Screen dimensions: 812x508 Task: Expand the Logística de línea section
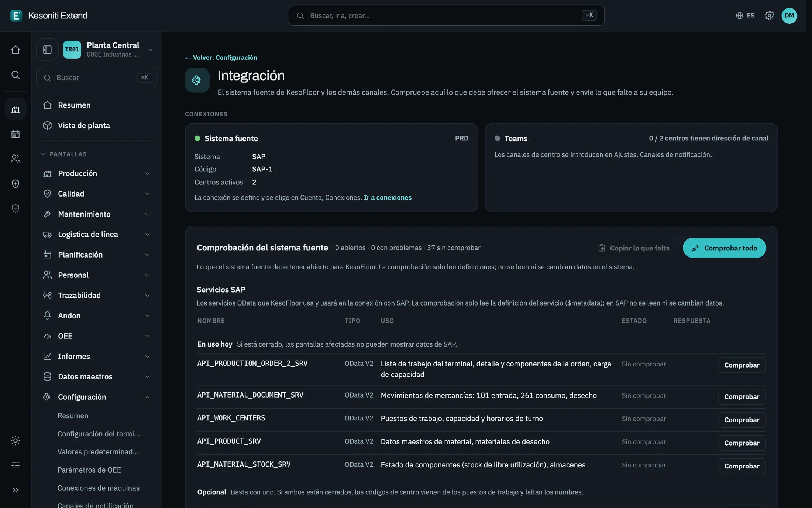(97, 235)
